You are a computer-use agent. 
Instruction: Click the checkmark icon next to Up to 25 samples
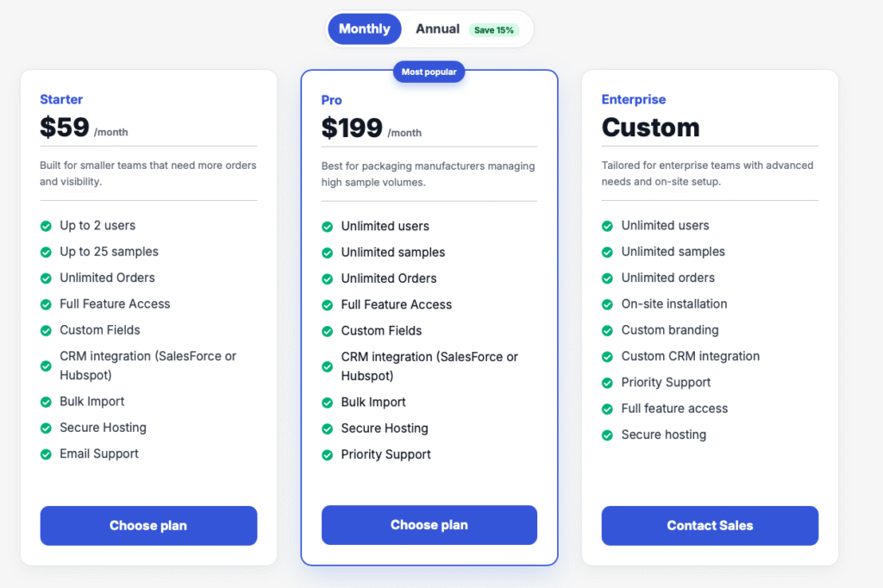(x=46, y=252)
